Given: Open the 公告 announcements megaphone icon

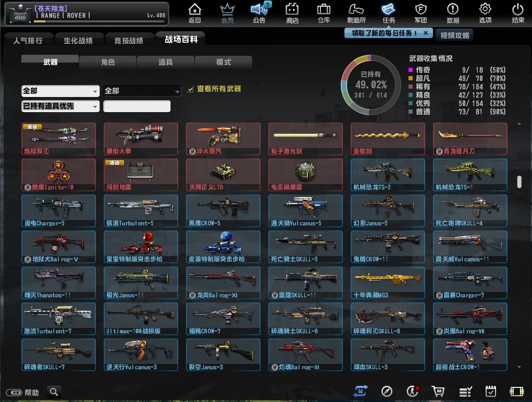Looking at the screenshot, I should point(259,13).
